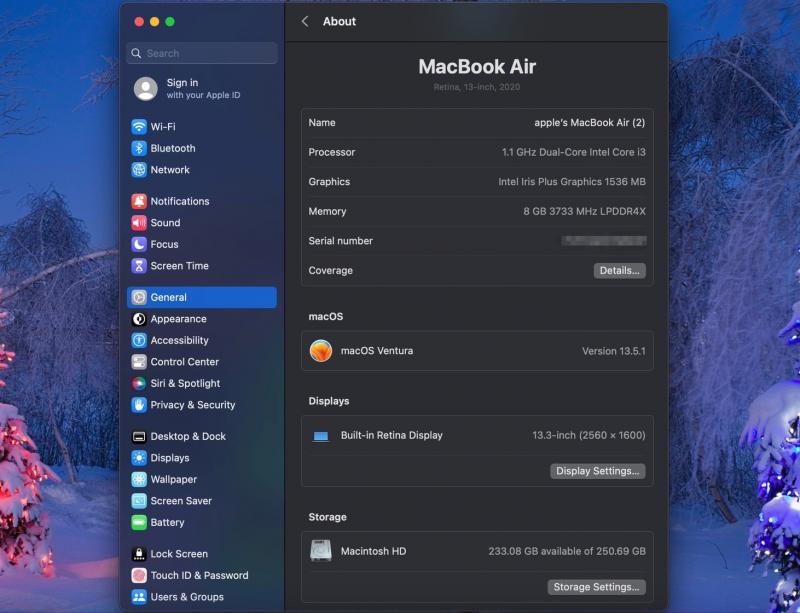Open Display Settings button

tap(597, 471)
